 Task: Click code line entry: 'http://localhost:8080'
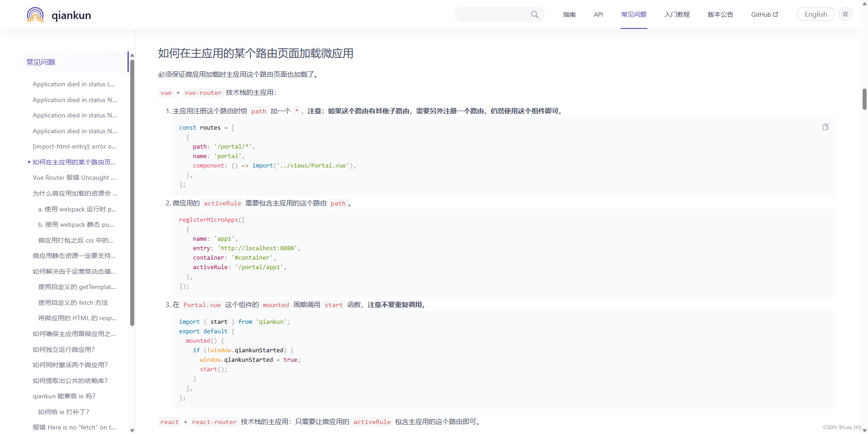click(246, 248)
